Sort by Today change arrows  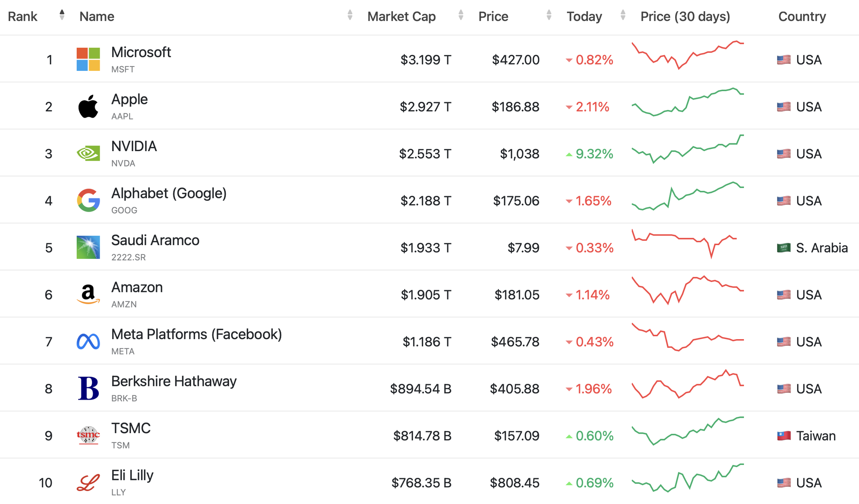pyautogui.click(x=623, y=15)
